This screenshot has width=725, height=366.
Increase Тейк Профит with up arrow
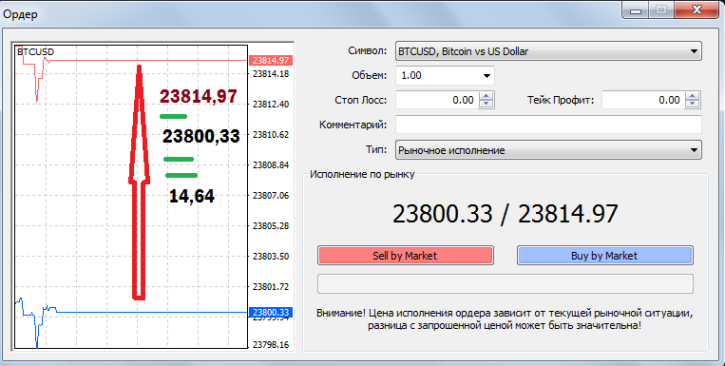click(692, 96)
